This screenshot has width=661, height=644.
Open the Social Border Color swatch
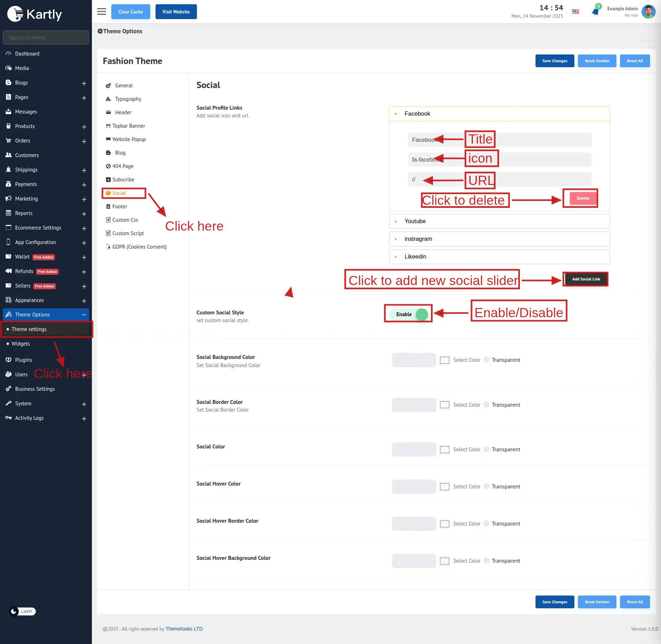pyautogui.click(x=414, y=405)
